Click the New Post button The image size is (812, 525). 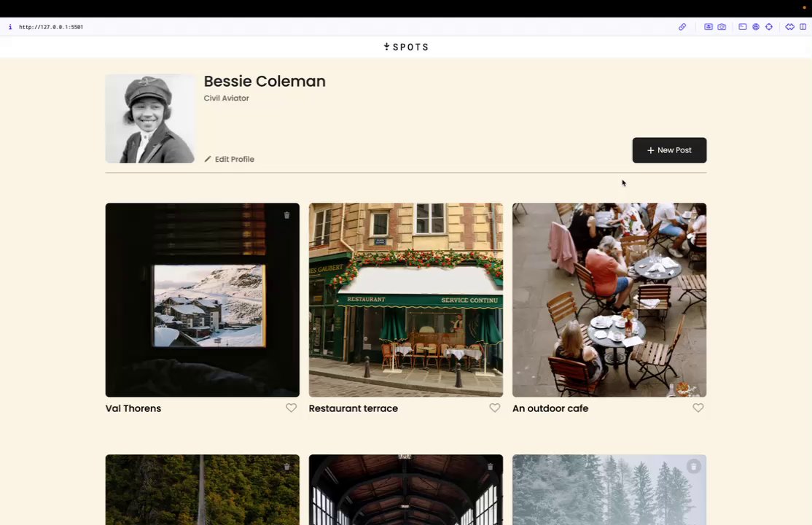669,150
